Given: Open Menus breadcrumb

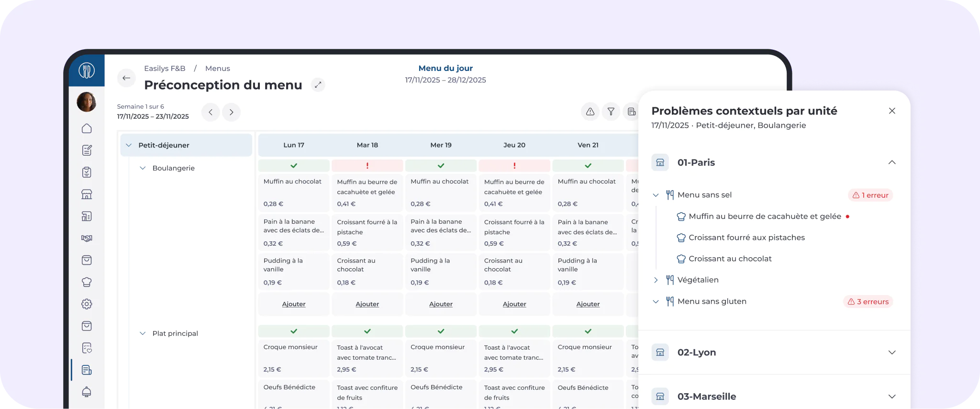Looking at the screenshot, I should coord(218,68).
